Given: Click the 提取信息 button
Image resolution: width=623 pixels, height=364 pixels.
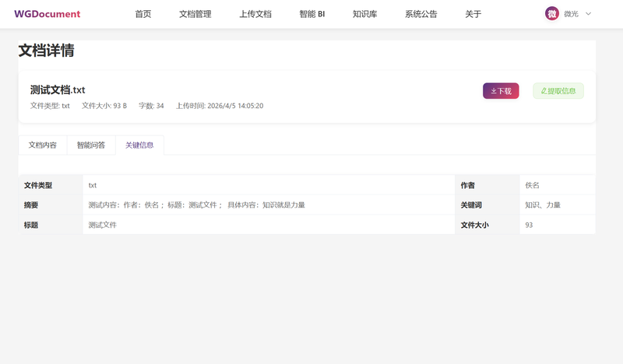Looking at the screenshot, I should 558,91.
